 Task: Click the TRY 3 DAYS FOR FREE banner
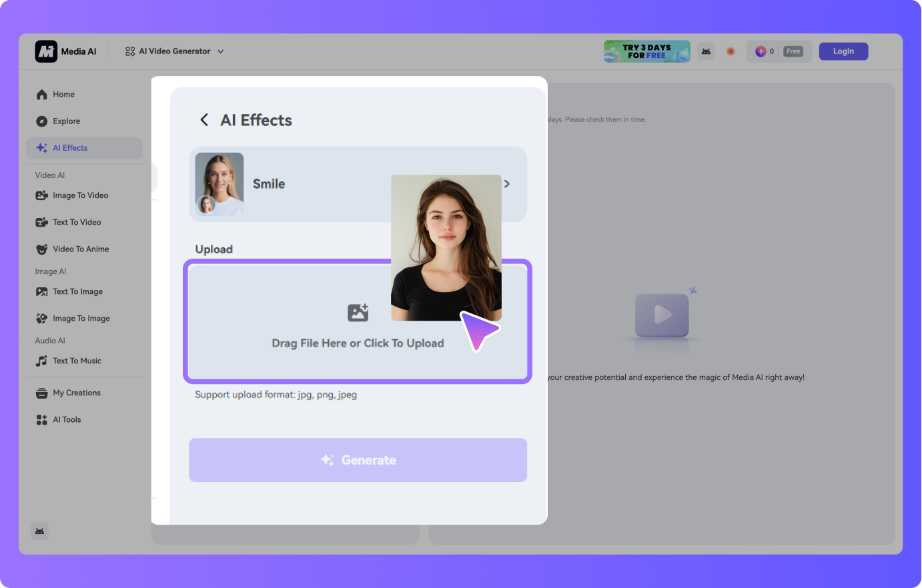click(646, 51)
